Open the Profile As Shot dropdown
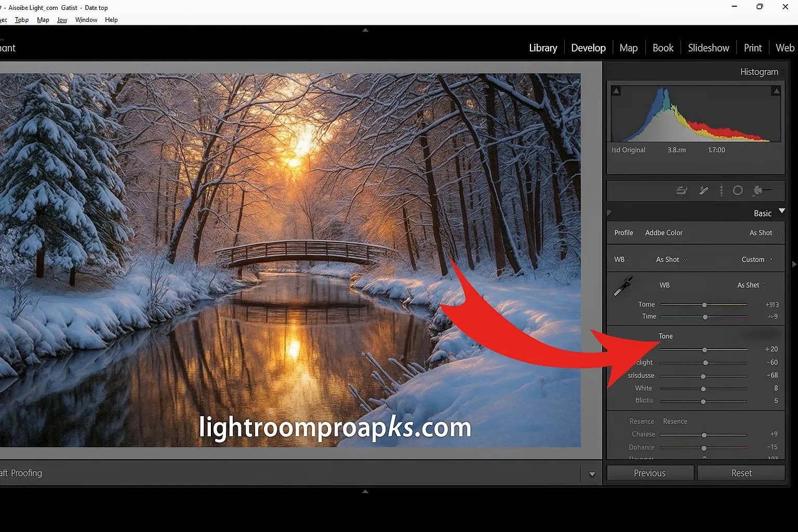This screenshot has height=532, width=798. 761,232
